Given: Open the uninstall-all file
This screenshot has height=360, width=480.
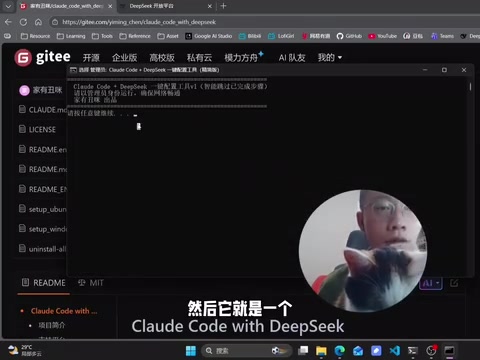Looking at the screenshot, I should click(x=48, y=249).
